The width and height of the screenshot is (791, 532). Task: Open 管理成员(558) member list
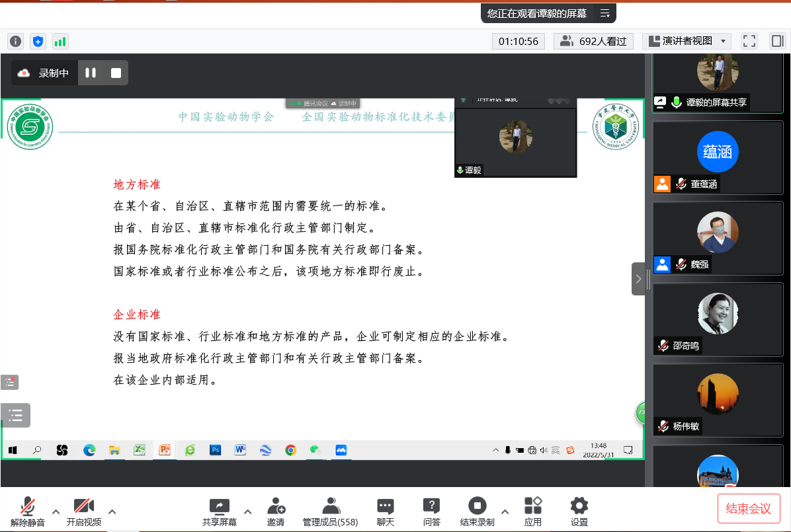point(330,512)
